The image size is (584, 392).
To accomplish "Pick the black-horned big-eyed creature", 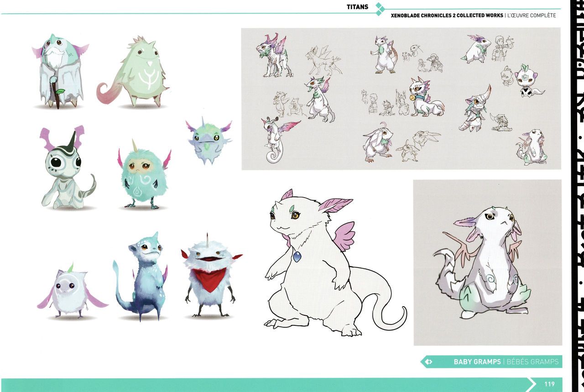I will [68, 169].
